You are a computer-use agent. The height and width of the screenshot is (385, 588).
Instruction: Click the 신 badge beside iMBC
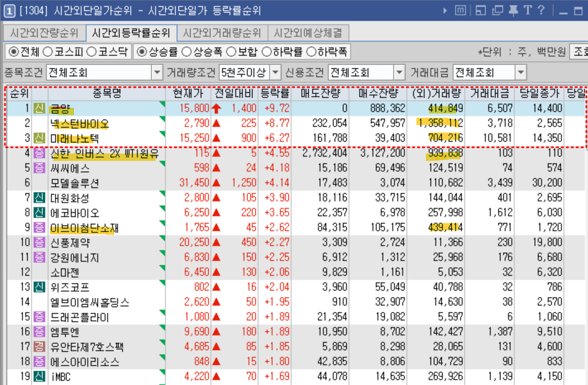(x=39, y=376)
